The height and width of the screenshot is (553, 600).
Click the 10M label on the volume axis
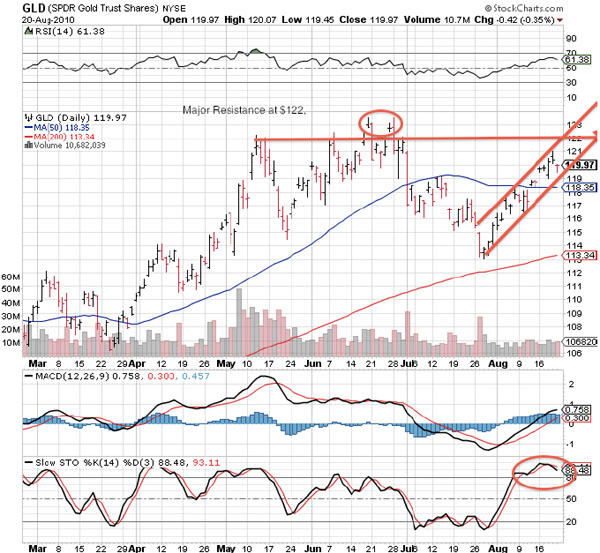pos(11,343)
